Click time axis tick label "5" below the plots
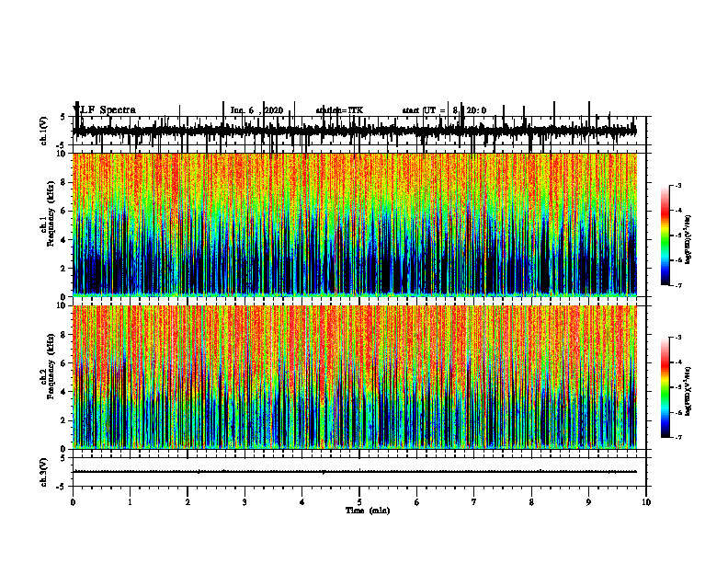The width and height of the screenshot is (728, 563). 359,502
